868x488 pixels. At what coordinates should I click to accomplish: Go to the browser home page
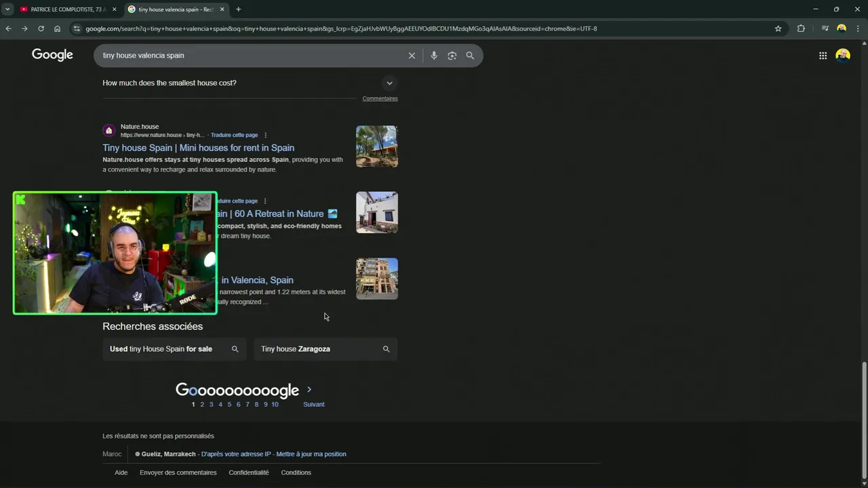point(57,28)
